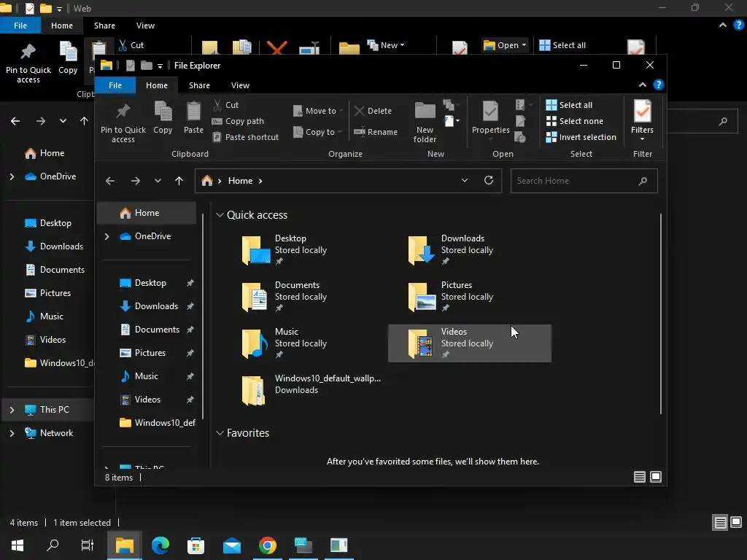Select the Music folder in Quick access list
Viewport: 747px width, 560px height.
pyautogui.click(x=304, y=343)
